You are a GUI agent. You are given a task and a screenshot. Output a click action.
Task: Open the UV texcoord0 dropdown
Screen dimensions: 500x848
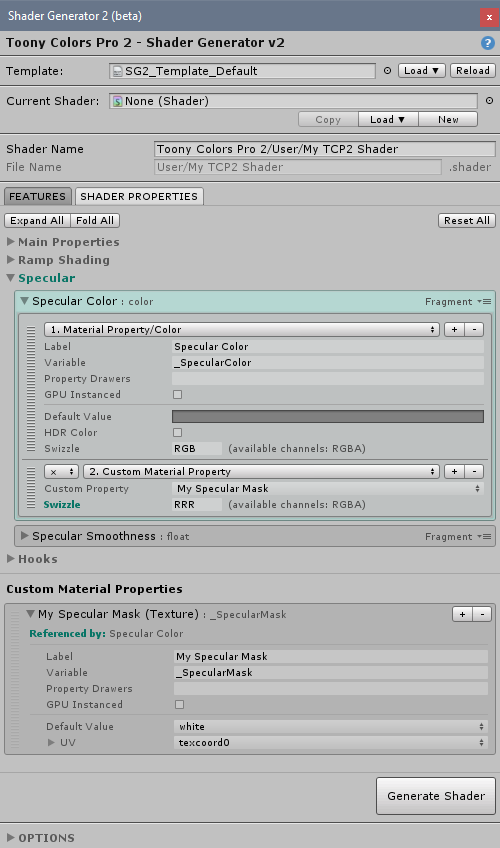331,743
